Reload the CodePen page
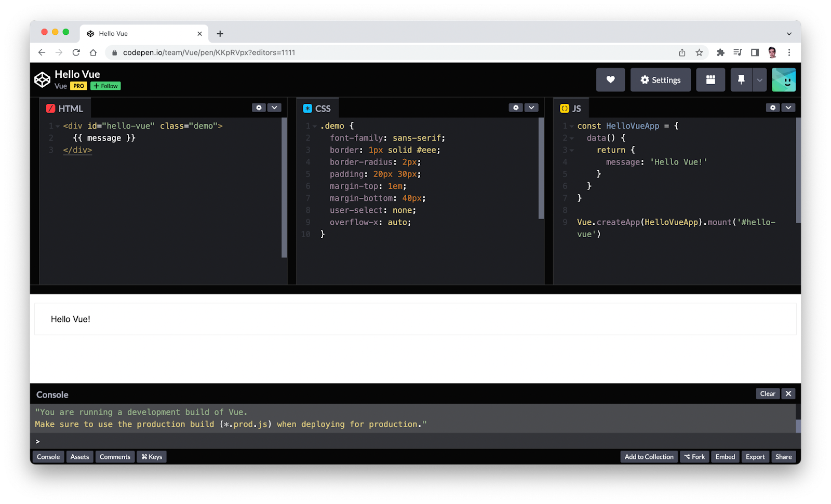The image size is (831, 504). pos(76,52)
